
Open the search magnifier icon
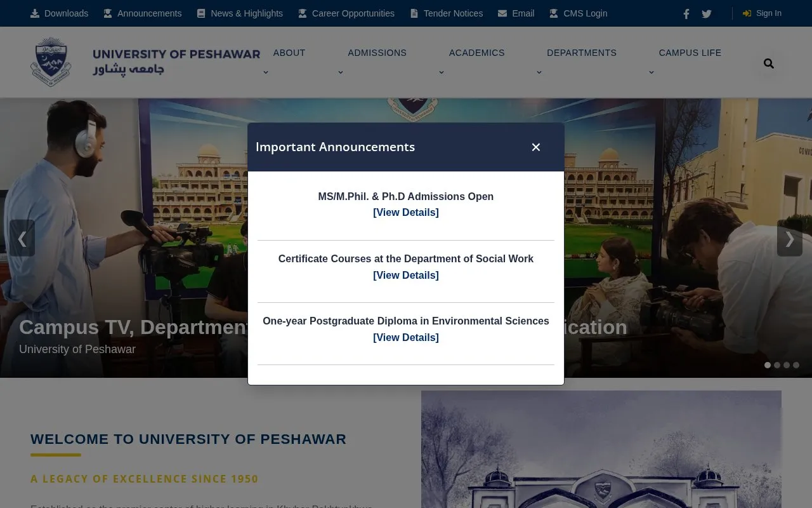point(769,63)
